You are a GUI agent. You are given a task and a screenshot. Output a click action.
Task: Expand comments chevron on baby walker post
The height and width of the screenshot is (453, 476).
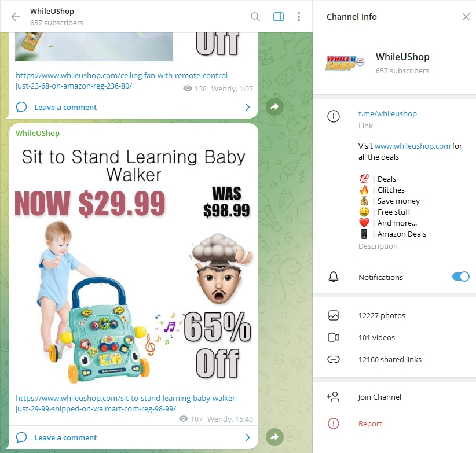(247, 437)
